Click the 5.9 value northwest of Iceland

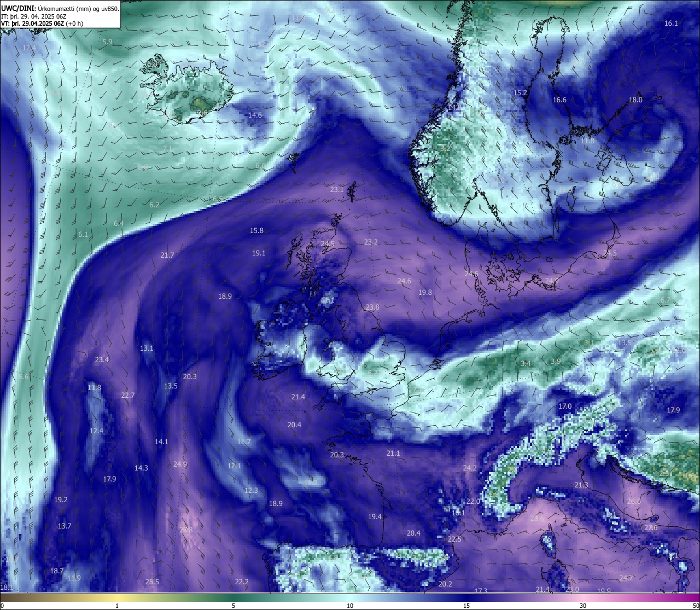click(107, 42)
